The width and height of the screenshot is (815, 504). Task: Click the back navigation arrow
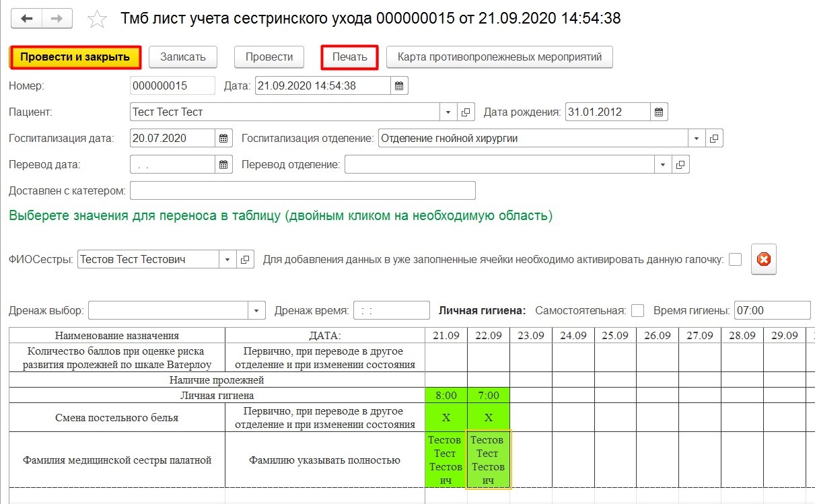point(27,18)
